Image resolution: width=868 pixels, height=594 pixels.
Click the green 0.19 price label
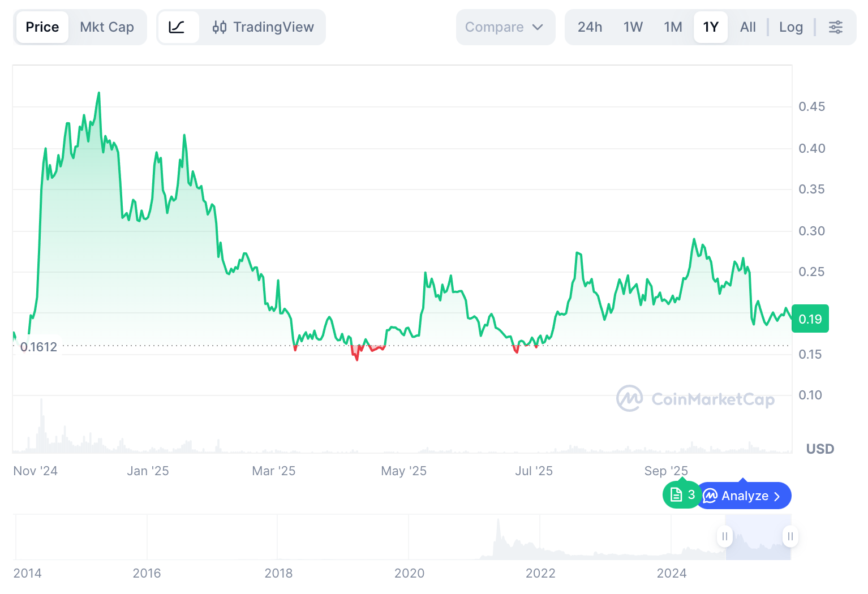810,318
